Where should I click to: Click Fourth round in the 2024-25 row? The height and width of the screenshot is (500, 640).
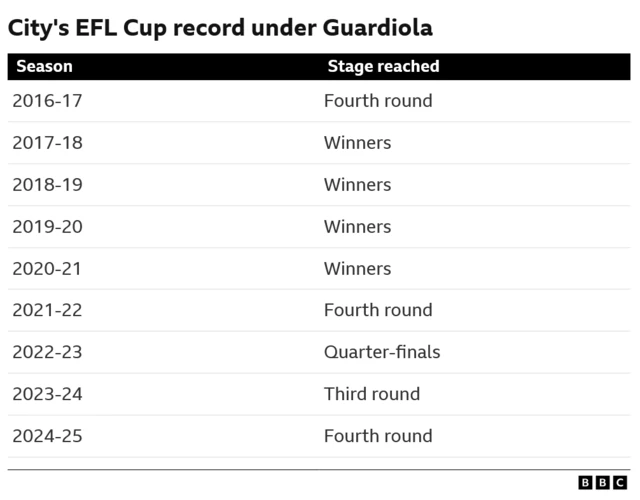coord(378,437)
